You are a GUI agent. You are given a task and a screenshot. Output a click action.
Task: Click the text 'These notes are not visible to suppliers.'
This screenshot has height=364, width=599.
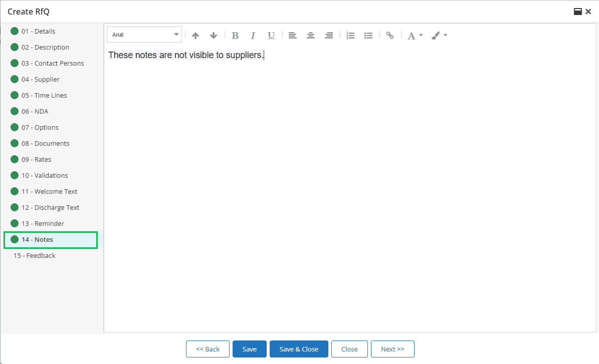click(x=186, y=55)
